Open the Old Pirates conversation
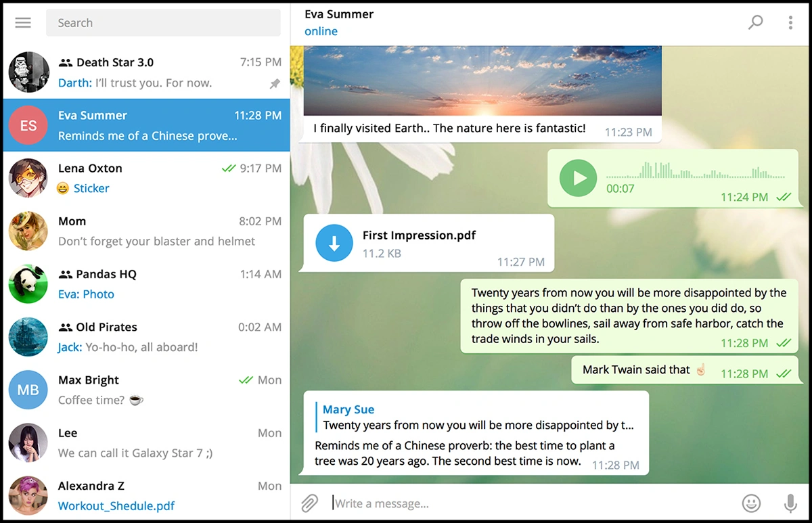Viewport: 812px width, 523px height. point(146,337)
